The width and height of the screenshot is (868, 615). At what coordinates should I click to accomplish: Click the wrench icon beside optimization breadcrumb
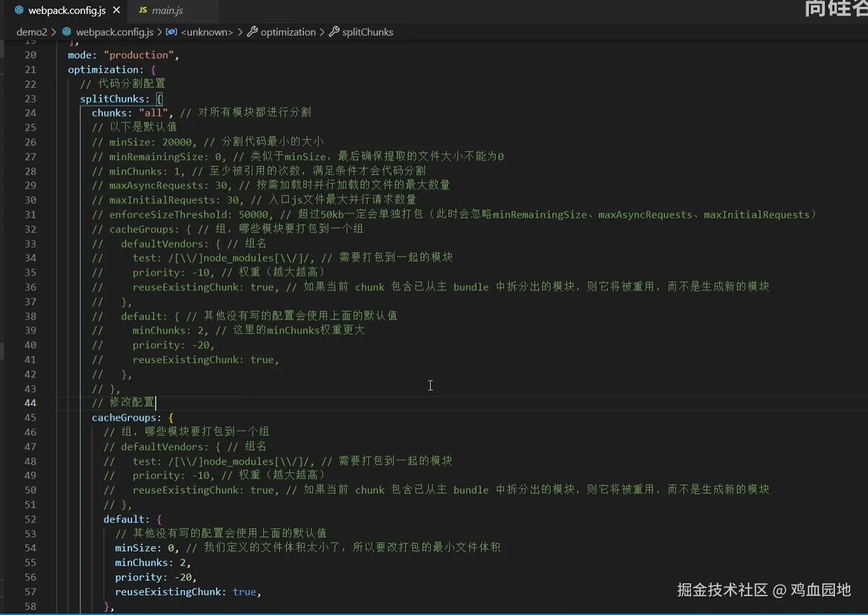pyautogui.click(x=252, y=32)
